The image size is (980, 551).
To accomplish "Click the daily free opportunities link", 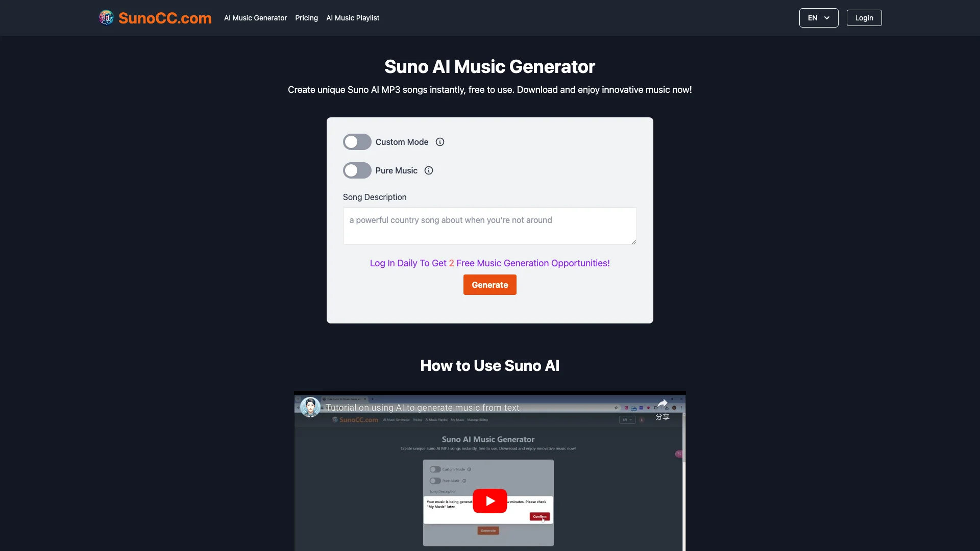I will [x=489, y=262].
